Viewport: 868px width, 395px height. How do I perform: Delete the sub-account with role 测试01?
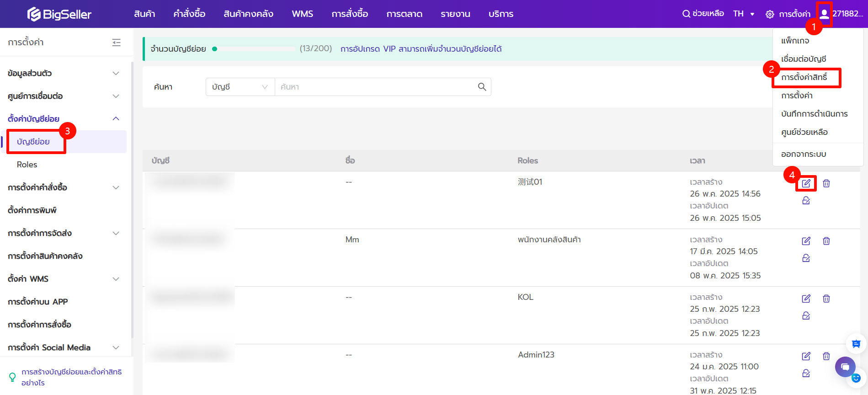[826, 183]
